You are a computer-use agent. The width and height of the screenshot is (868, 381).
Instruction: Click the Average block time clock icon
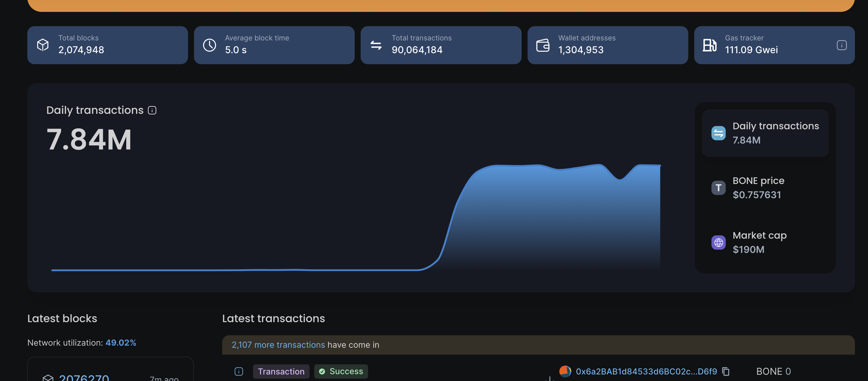[x=209, y=45]
